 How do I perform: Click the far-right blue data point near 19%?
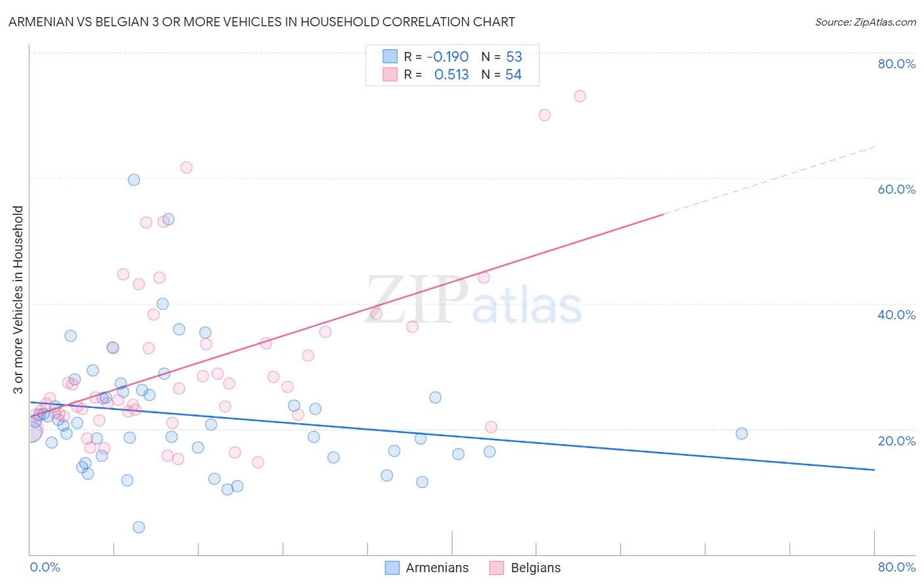tap(741, 434)
